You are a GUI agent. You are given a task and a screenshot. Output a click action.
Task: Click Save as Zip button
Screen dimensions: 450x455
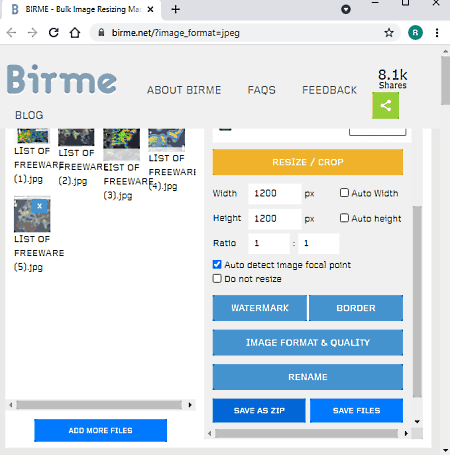point(259,411)
